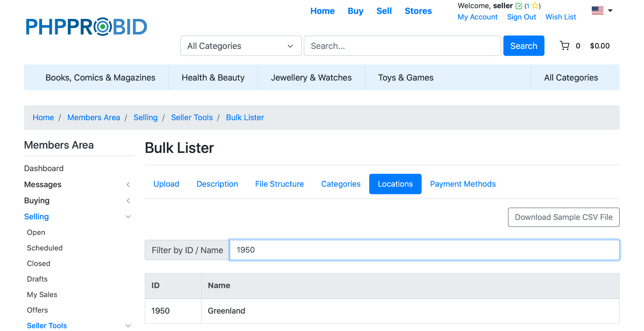Open the All Categories search dropdown
Image resolution: width=644 pixels, height=331 pixels.
pyautogui.click(x=241, y=46)
